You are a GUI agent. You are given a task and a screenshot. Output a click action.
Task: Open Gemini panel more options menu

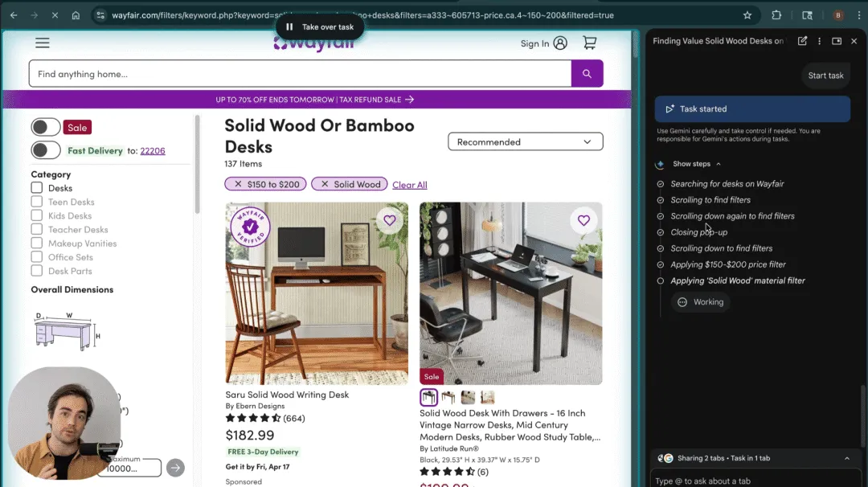[819, 41]
